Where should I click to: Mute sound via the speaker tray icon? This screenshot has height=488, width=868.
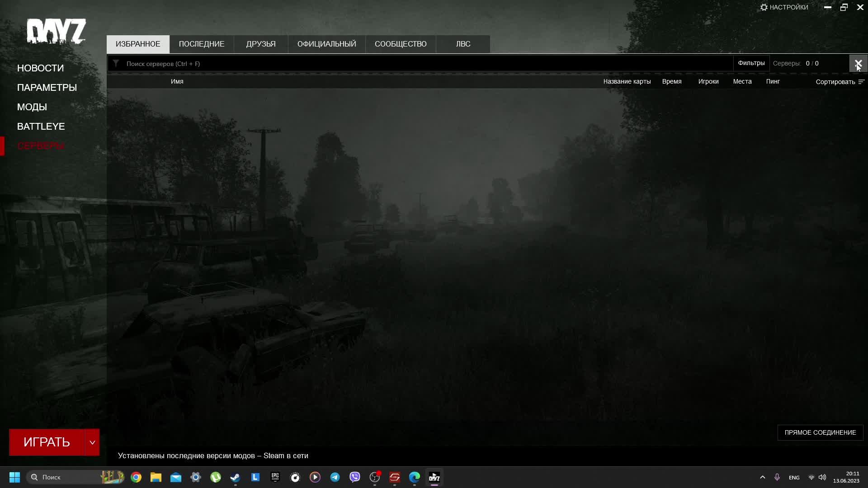(821, 477)
